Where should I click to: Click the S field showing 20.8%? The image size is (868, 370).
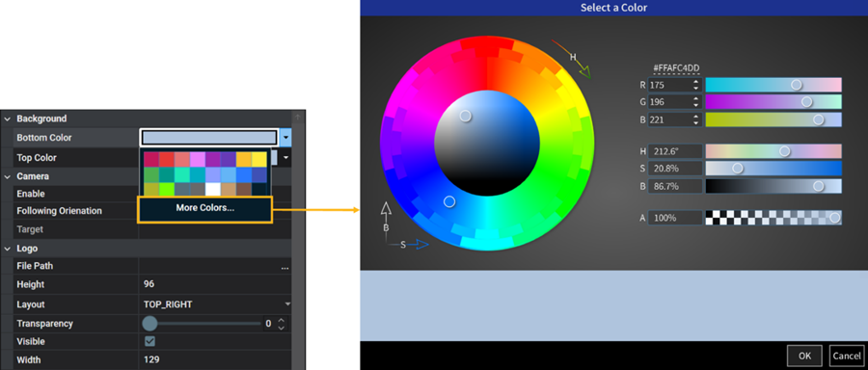[x=675, y=168]
